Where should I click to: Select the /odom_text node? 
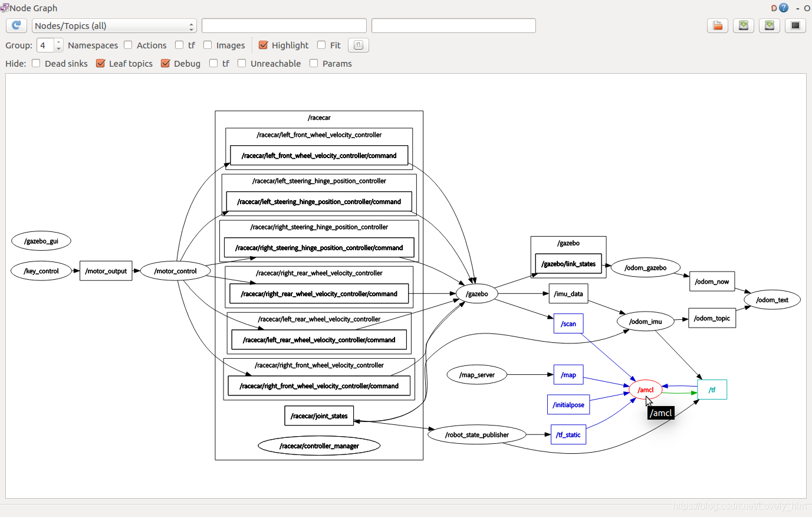click(772, 300)
